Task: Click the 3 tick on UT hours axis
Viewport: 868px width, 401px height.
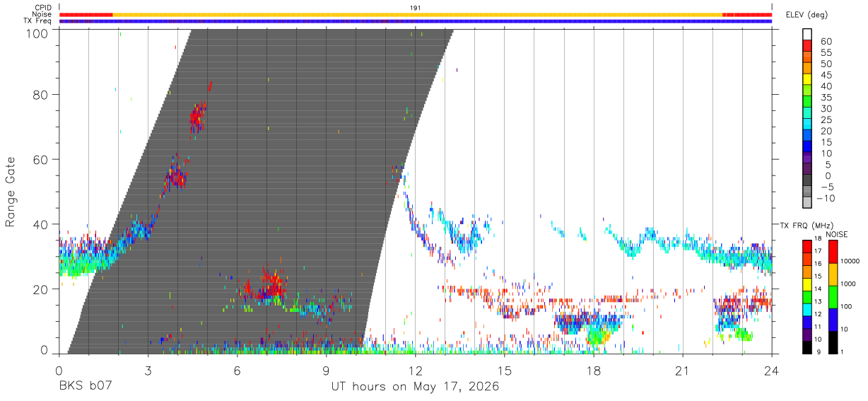Action: (148, 371)
